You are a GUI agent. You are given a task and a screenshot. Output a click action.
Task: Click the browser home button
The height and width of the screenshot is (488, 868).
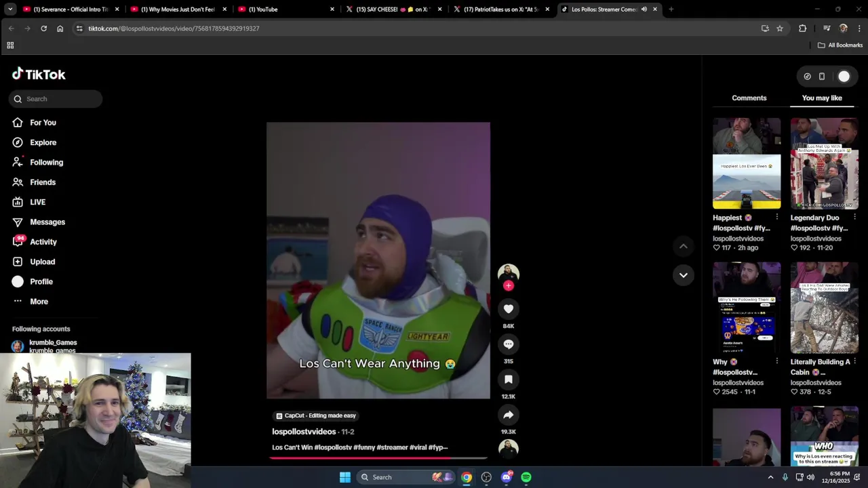pos(60,28)
